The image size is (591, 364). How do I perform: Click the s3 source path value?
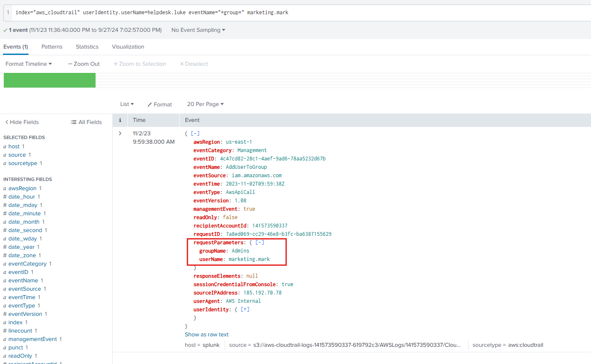357,345
